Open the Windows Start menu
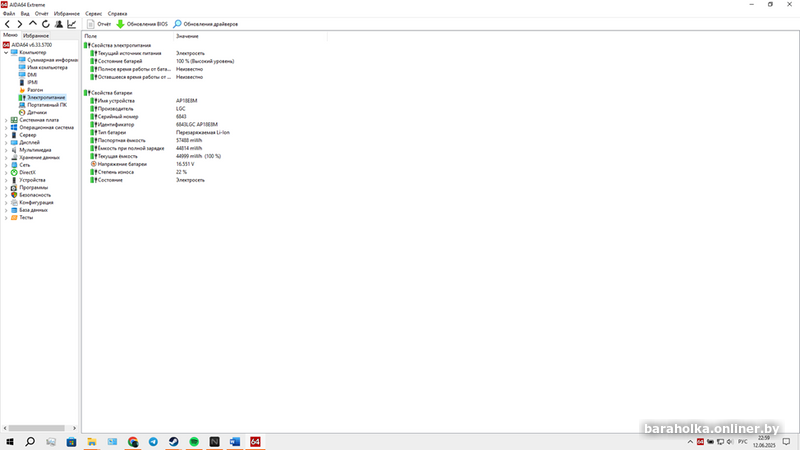The width and height of the screenshot is (800, 450). coord(10,442)
